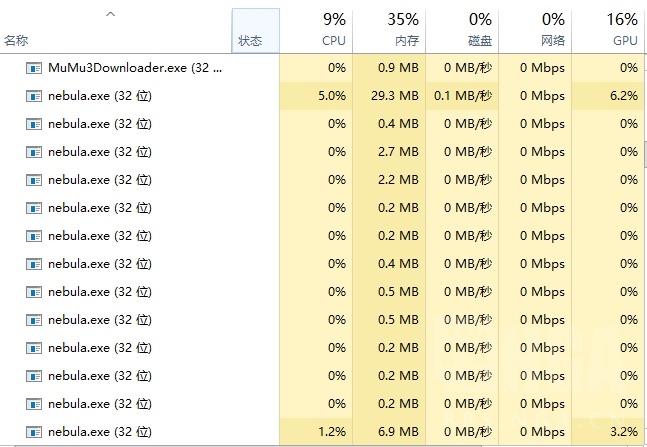Click icon of nebula.exe using 2.7 MB
The image size is (647, 447).
35,152
